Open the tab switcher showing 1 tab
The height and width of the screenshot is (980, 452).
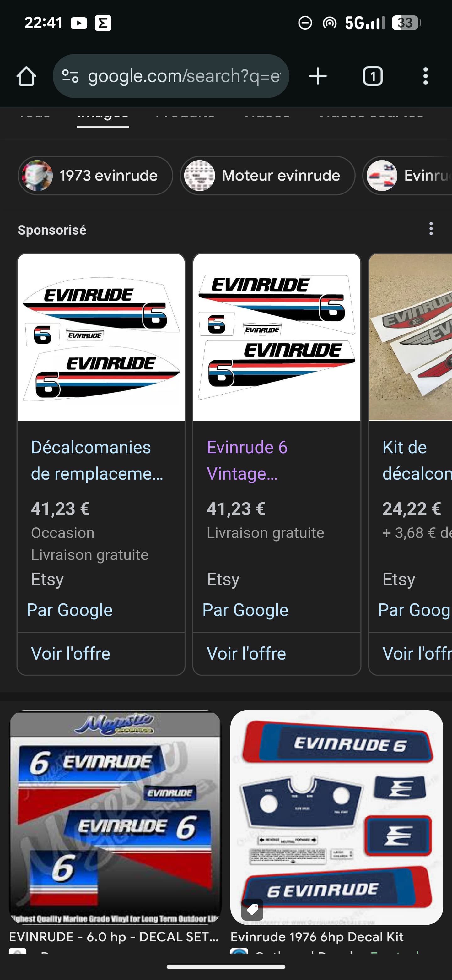373,76
